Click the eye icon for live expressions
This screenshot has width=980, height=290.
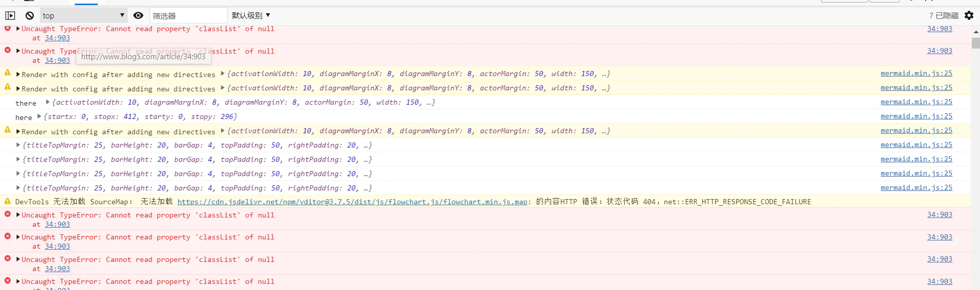[x=138, y=16]
